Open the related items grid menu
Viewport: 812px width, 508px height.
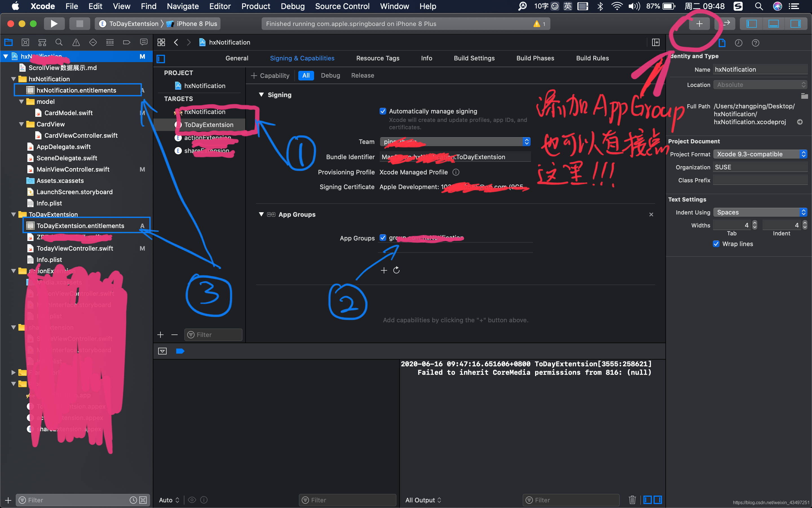pyautogui.click(x=161, y=42)
